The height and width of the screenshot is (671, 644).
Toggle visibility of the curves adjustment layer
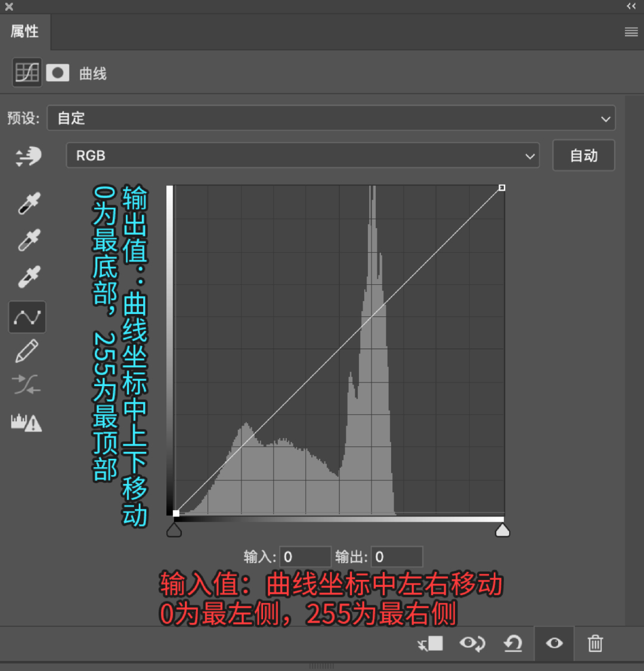coord(554,644)
